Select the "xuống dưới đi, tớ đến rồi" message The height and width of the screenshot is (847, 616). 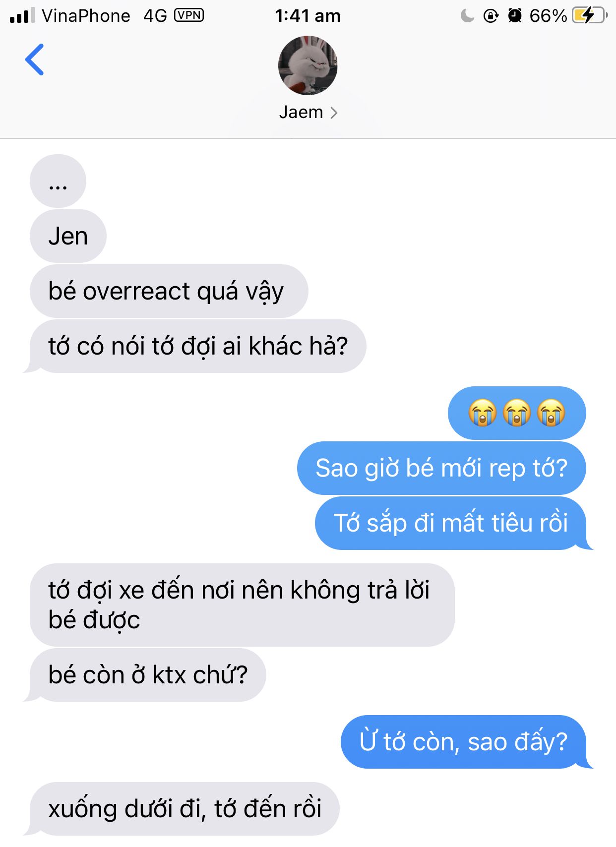[x=185, y=809]
